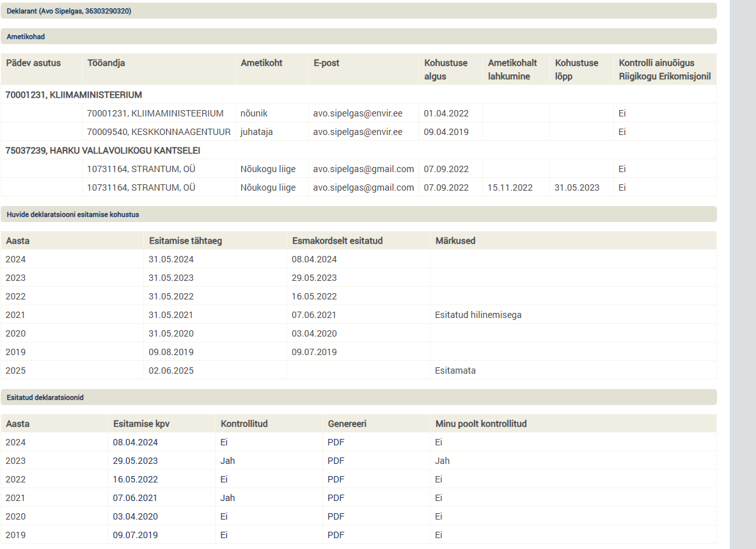This screenshot has height=549, width=756.
Task: Click deadline 09.08.2019
Action: pyautogui.click(x=171, y=352)
